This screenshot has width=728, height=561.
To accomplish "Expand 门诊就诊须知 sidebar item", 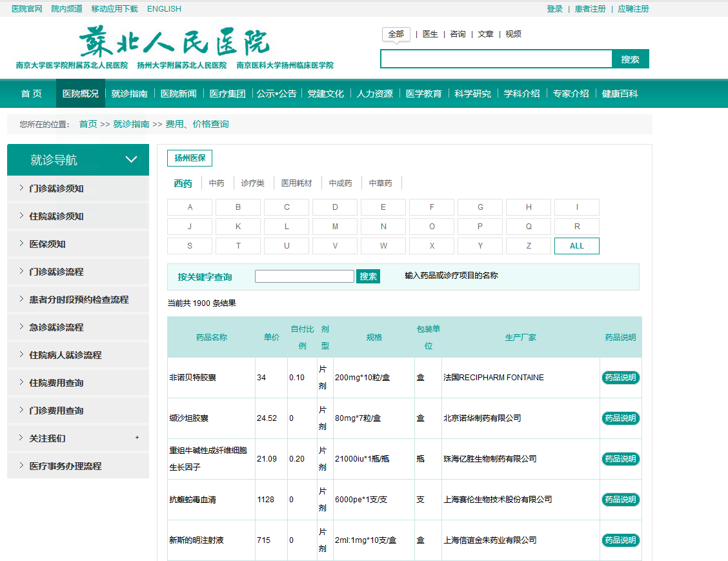I will click(x=56, y=189).
